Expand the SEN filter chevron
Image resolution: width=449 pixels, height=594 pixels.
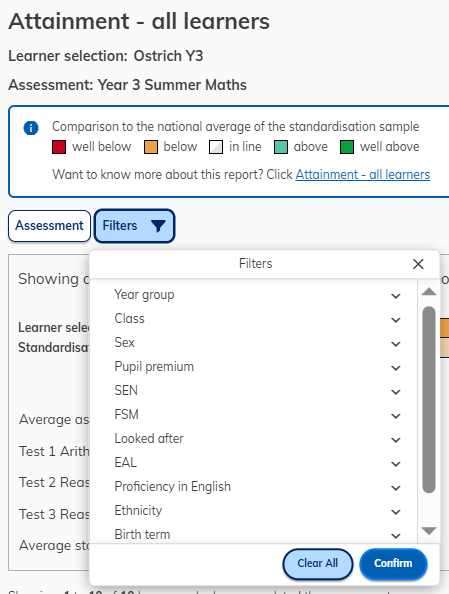coord(396,392)
